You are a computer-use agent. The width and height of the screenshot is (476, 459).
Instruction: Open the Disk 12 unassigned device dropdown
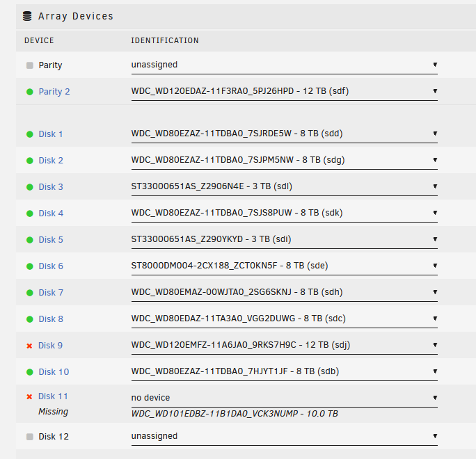[x=284, y=436]
